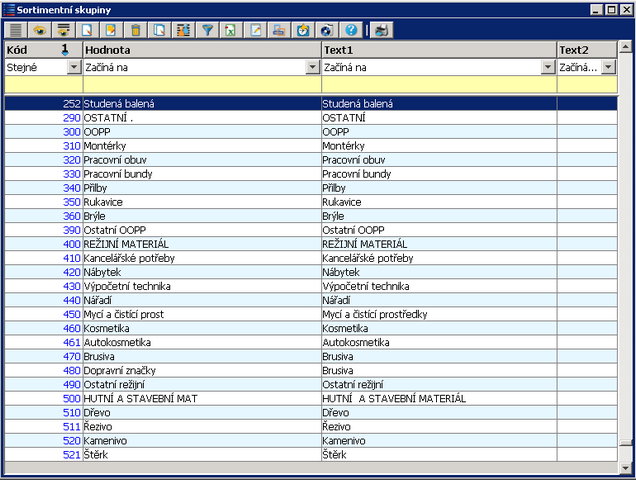Select the row 521 Štěrk

pos(200,454)
